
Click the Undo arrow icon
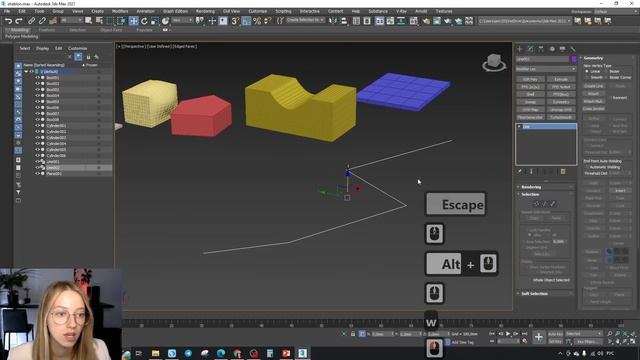pos(8,21)
